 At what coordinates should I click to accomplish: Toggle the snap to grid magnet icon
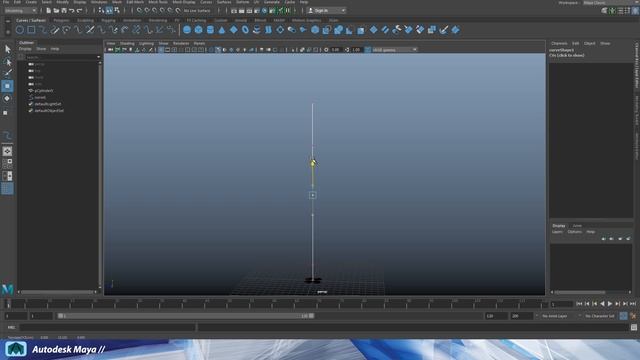pyautogui.click(x=139, y=11)
